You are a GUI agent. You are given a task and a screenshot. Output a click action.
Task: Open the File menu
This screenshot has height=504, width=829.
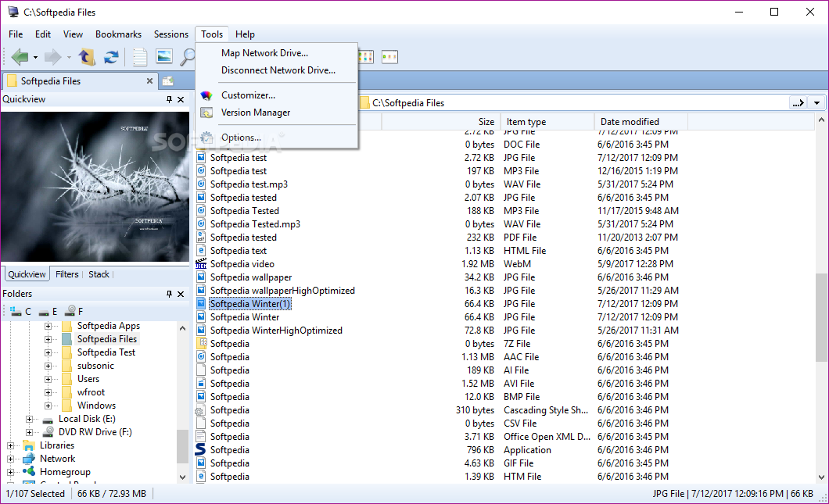point(16,34)
